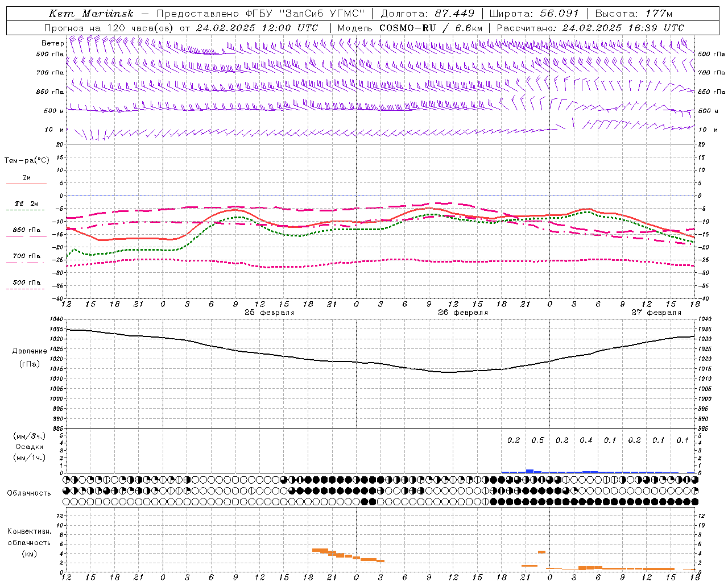This screenshot has height=582, width=728.
Task: Click the '27 февраля' date label
Action: 656,313
